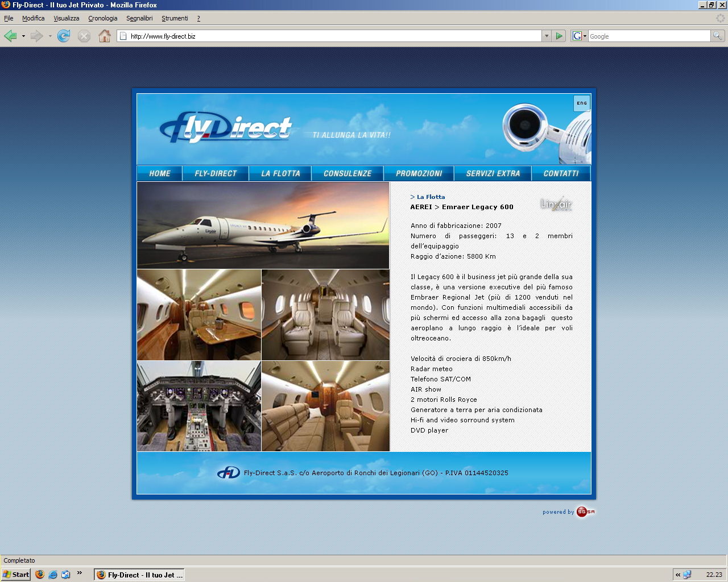Open the PROMOZIONI page

click(419, 174)
